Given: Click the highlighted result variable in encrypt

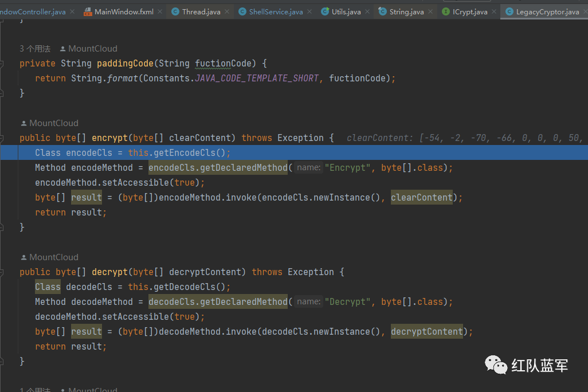Looking at the screenshot, I should [x=87, y=198].
